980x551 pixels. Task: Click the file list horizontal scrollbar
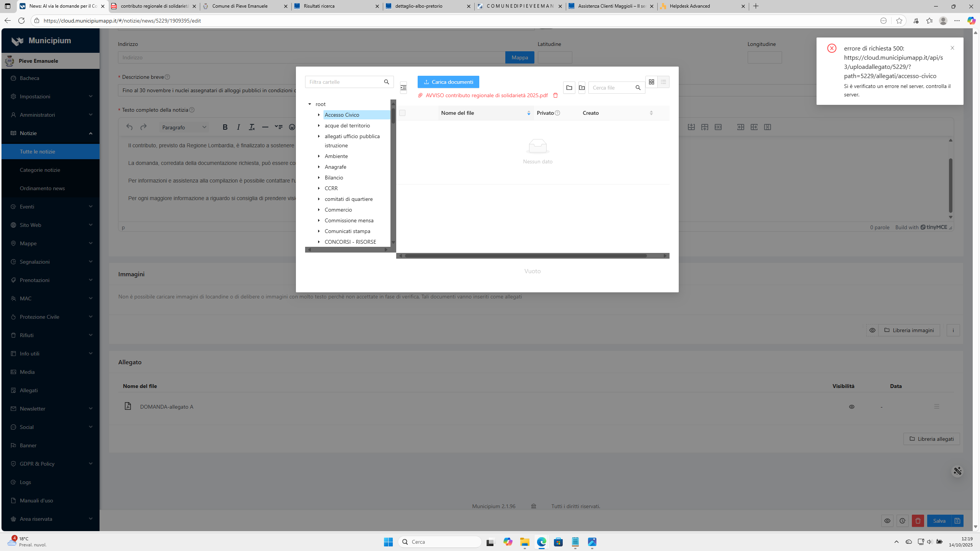pyautogui.click(x=525, y=256)
